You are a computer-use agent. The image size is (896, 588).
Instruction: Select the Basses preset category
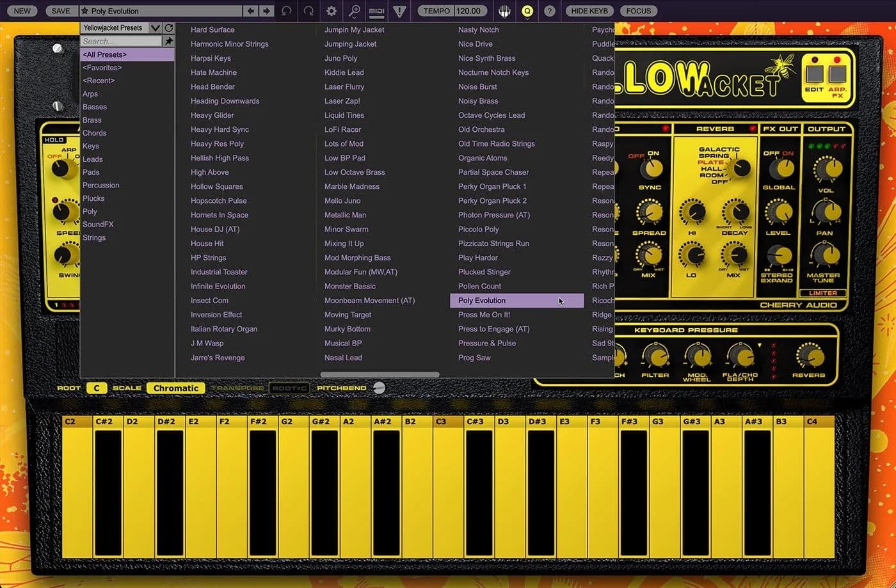95,107
